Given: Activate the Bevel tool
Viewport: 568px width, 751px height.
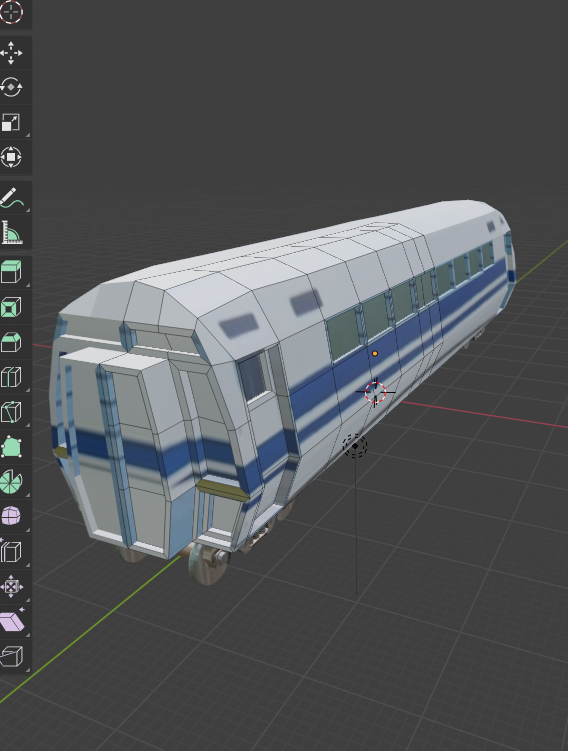Looking at the screenshot, I should [11, 342].
